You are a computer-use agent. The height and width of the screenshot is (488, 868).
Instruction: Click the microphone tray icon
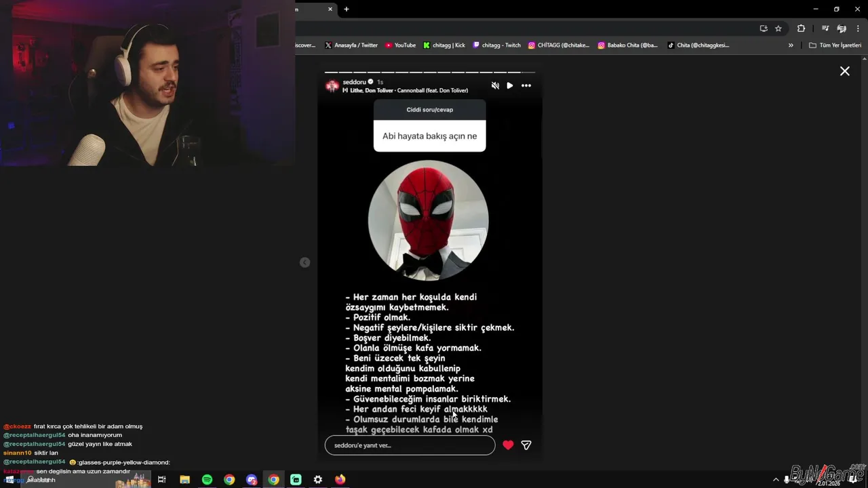[787, 480]
